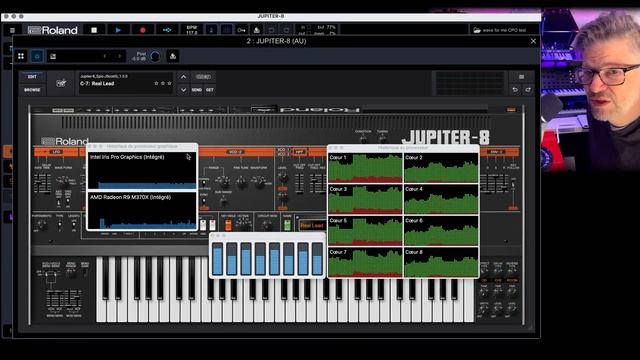Select Intel Iris Pro Graphics GPU graph

pyautogui.click(x=142, y=171)
